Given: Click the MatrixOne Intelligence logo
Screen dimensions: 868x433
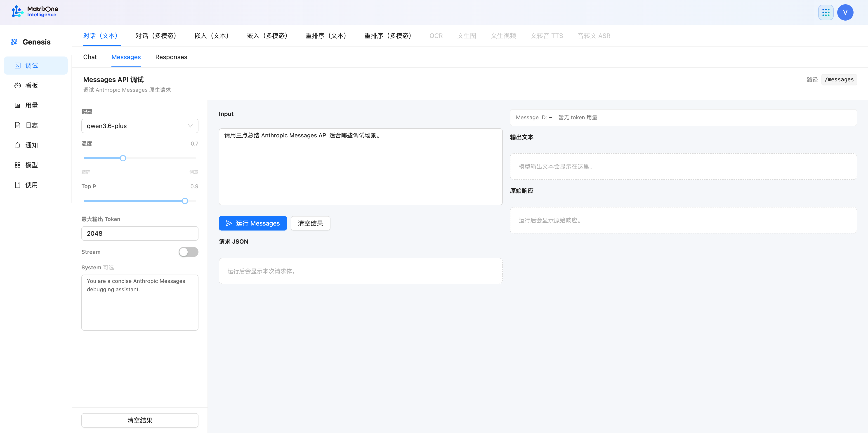Looking at the screenshot, I should (x=35, y=12).
